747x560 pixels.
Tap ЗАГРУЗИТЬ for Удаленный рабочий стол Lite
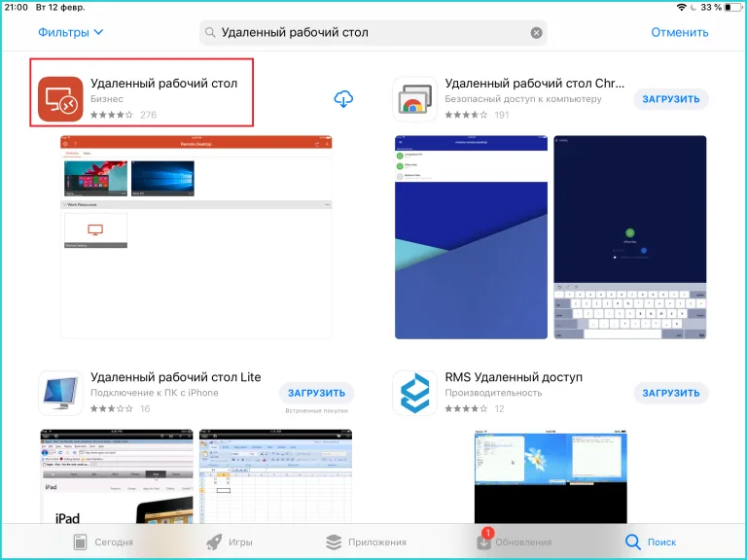(x=316, y=393)
